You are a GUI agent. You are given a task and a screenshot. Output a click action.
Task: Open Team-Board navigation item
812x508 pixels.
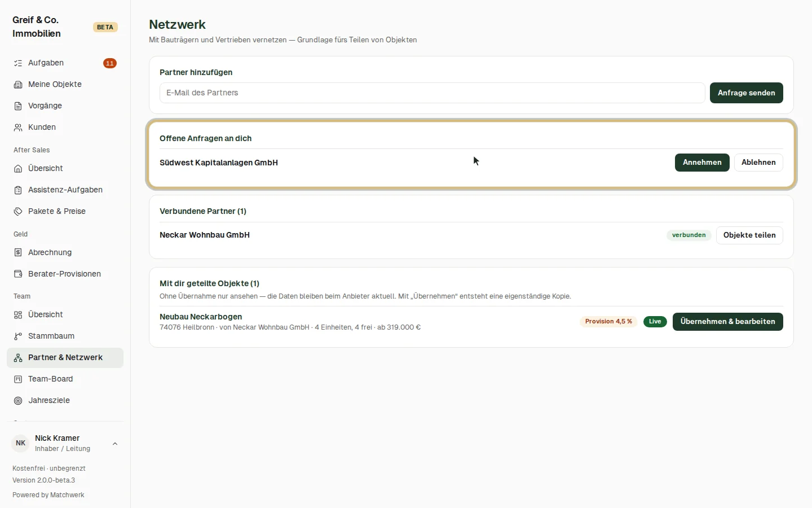(65, 379)
